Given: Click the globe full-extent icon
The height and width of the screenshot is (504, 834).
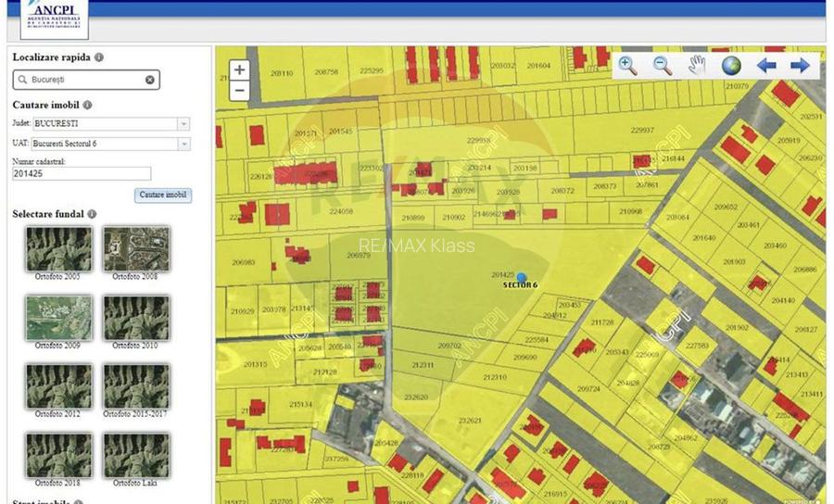Looking at the screenshot, I should point(731,66).
